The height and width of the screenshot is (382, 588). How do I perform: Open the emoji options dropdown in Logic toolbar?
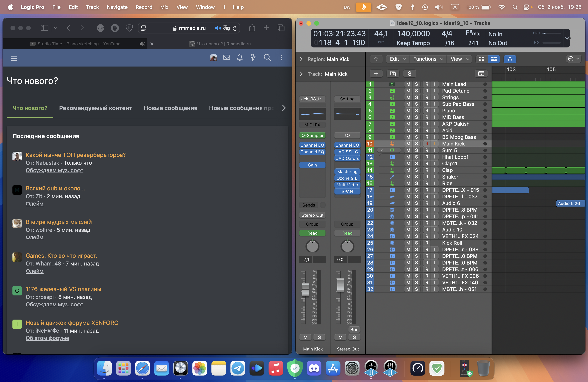[573, 59]
